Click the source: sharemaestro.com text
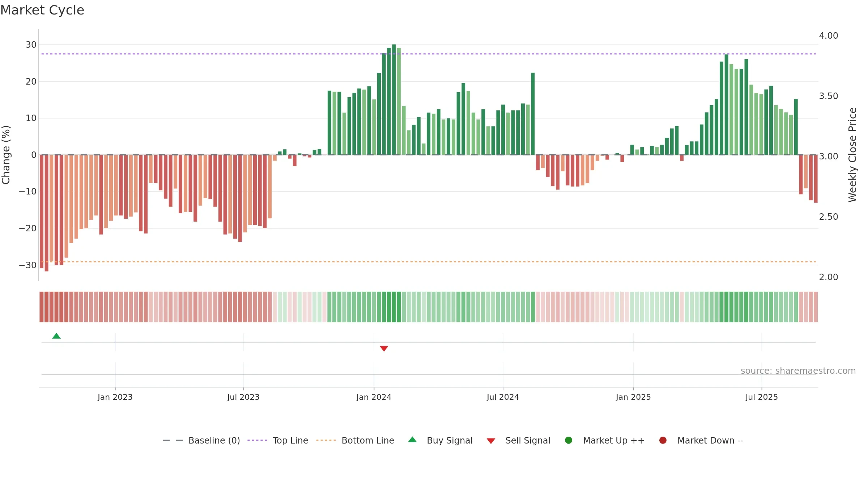The height and width of the screenshot is (488, 868). tap(798, 371)
